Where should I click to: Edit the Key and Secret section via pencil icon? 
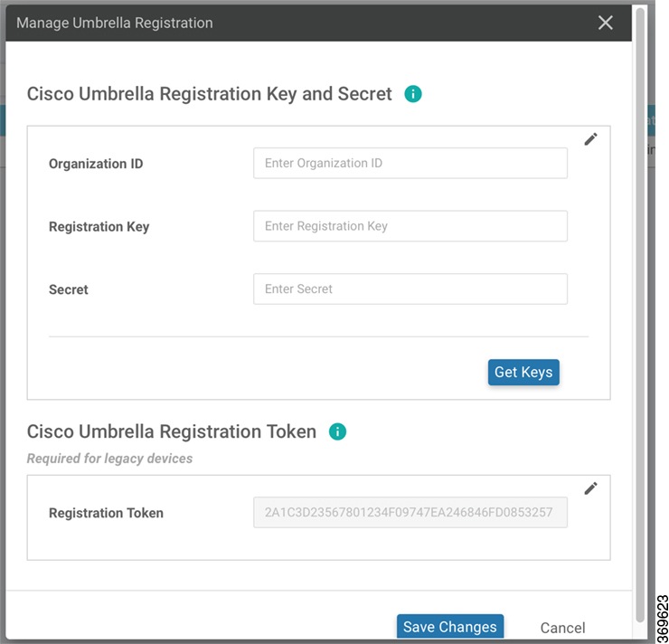click(x=590, y=139)
